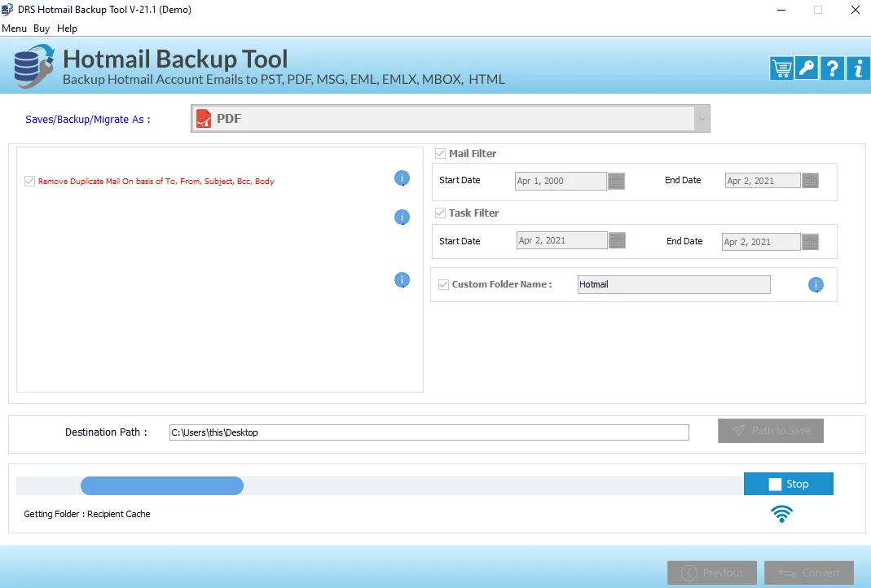Toggle the Mail Filter checkbox

(441, 153)
